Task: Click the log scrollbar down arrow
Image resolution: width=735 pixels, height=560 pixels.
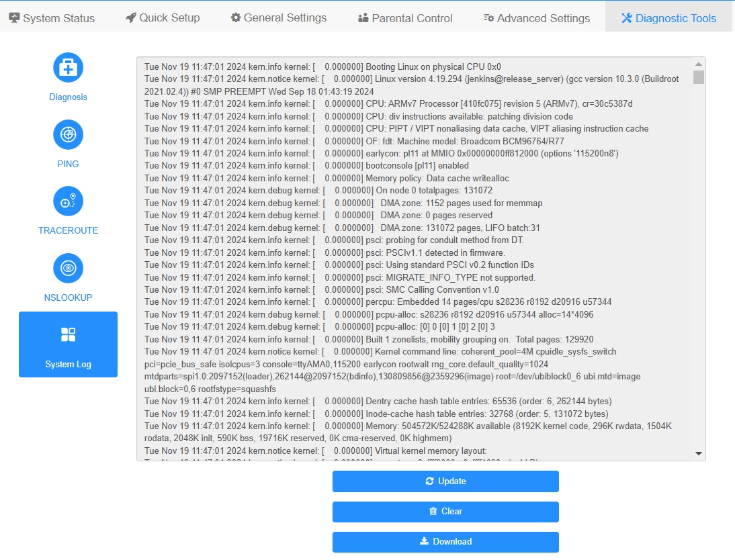Action: tap(699, 453)
